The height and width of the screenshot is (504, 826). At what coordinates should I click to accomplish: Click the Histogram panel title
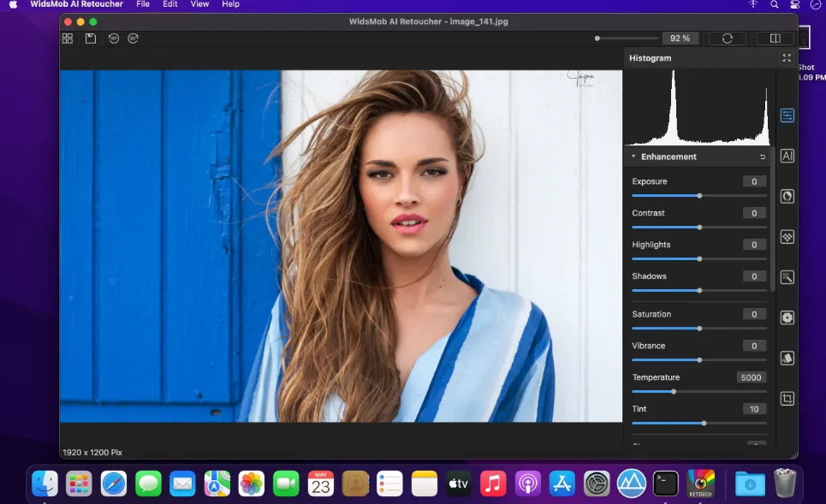click(650, 58)
